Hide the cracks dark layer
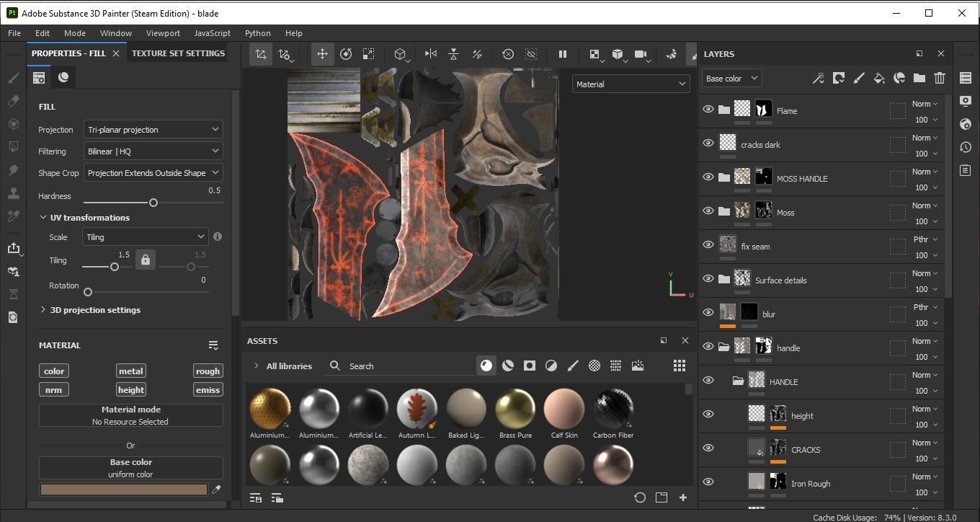 pos(708,143)
